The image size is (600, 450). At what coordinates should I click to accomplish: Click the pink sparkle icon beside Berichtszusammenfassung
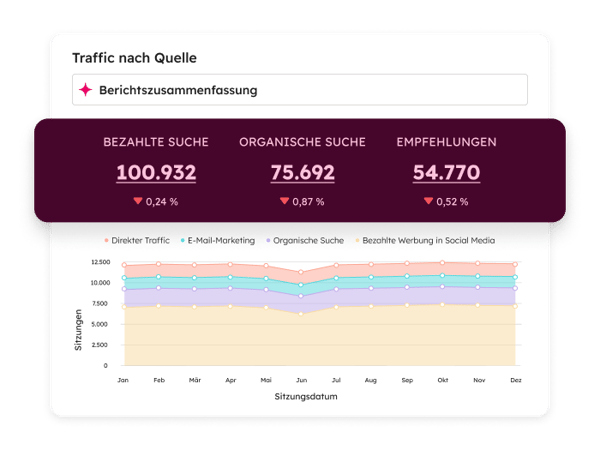click(x=85, y=90)
